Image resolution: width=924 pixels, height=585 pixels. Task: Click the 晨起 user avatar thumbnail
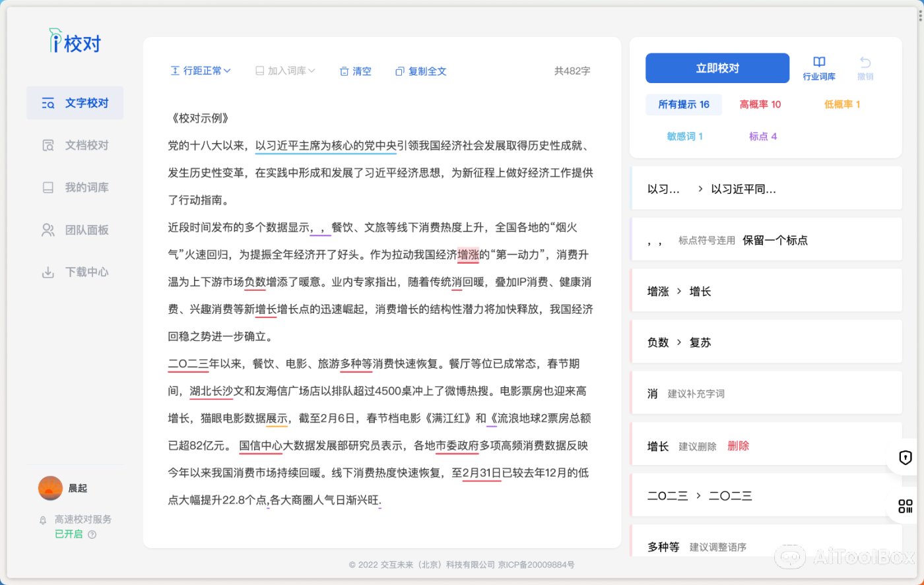50,488
